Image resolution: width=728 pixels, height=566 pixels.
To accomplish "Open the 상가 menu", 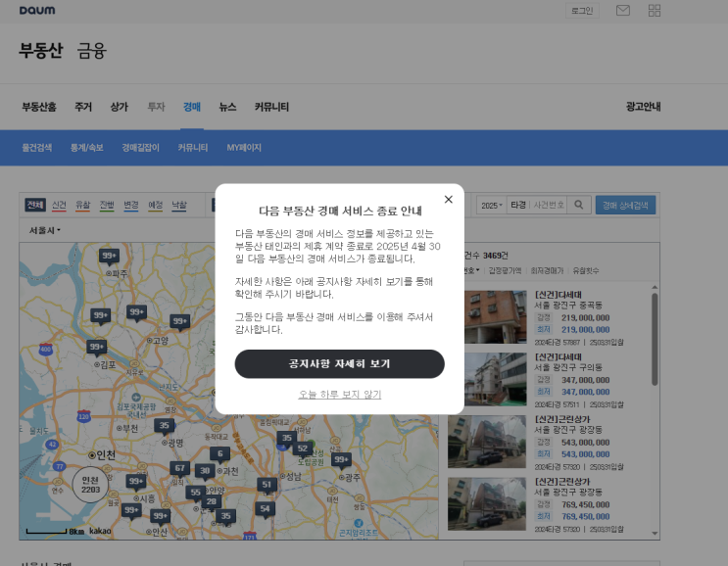I will [x=120, y=107].
